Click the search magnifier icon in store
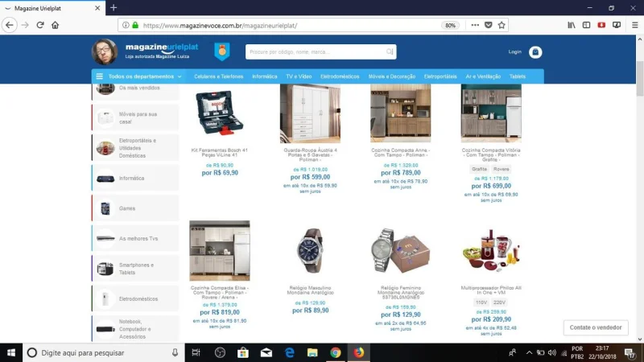 point(389,51)
